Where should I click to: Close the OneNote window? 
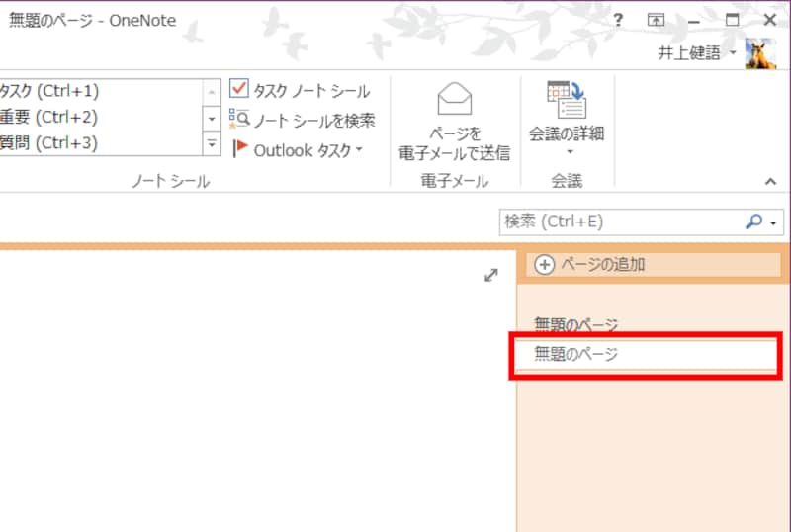(770, 20)
